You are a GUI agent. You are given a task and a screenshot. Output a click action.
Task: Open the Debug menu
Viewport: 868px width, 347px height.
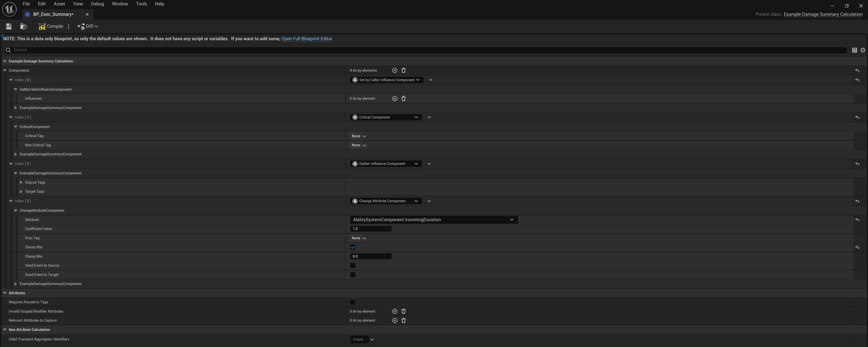(97, 4)
